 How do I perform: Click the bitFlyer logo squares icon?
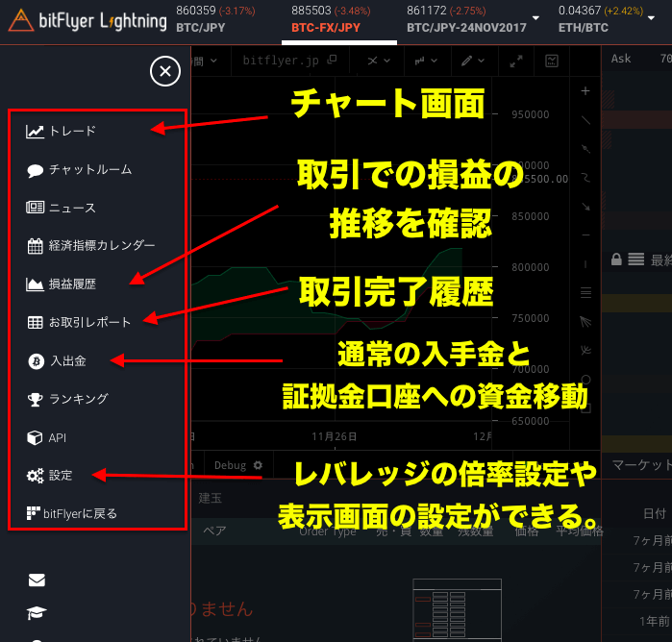33,513
